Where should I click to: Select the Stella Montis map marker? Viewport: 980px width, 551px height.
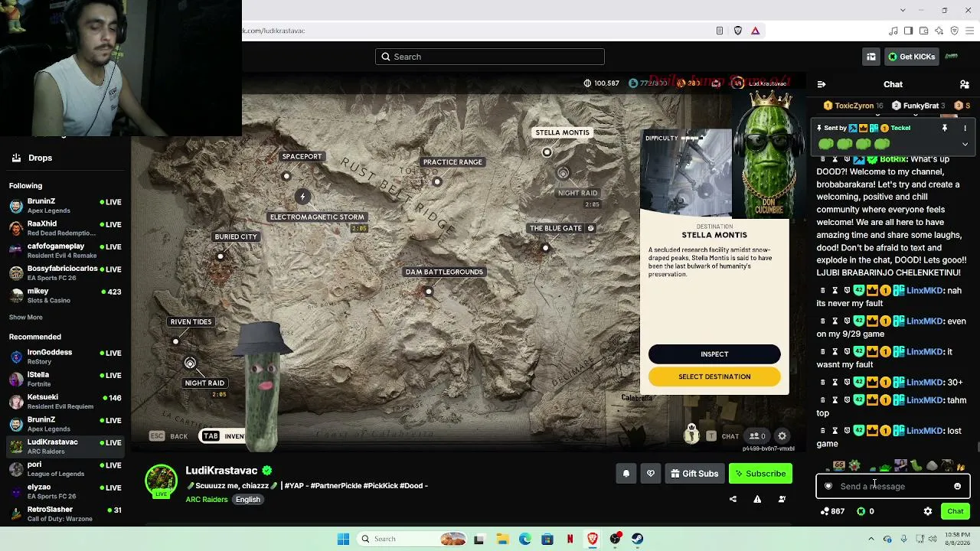point(547,152)
